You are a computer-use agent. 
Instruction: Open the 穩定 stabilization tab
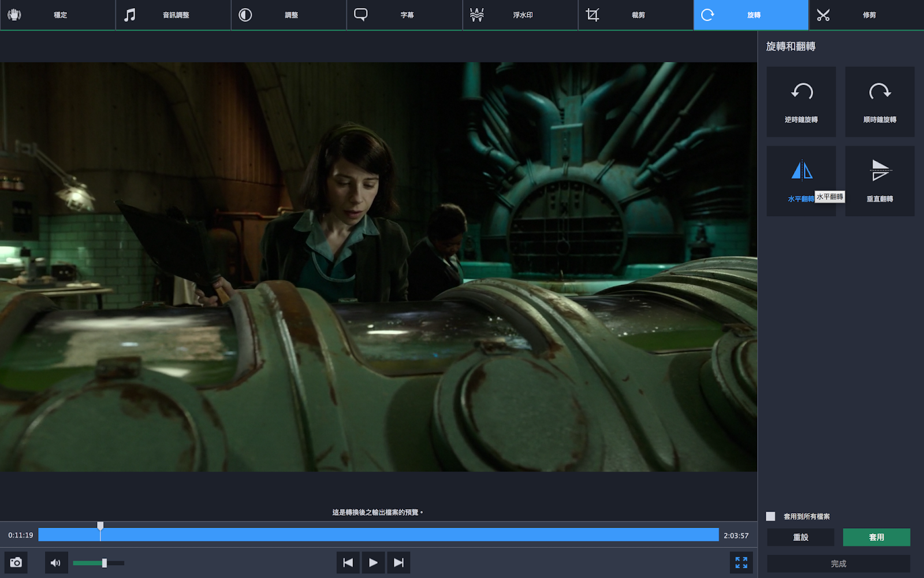pyautogui.click(x=58, y=15)
